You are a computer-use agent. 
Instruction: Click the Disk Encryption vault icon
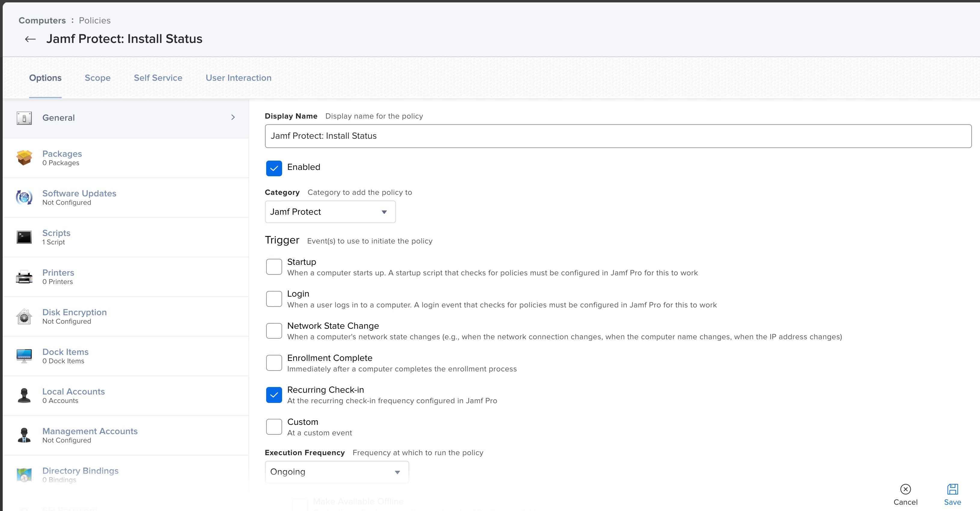click(24, 316)
